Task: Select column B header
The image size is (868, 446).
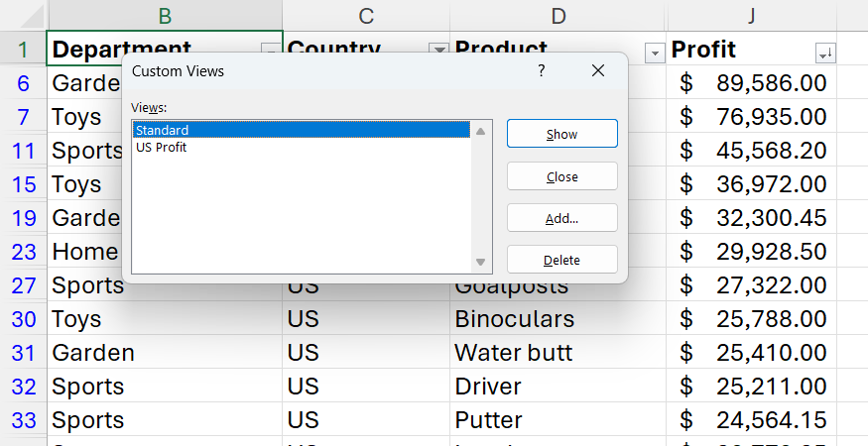Action: [x=165, y=16]
